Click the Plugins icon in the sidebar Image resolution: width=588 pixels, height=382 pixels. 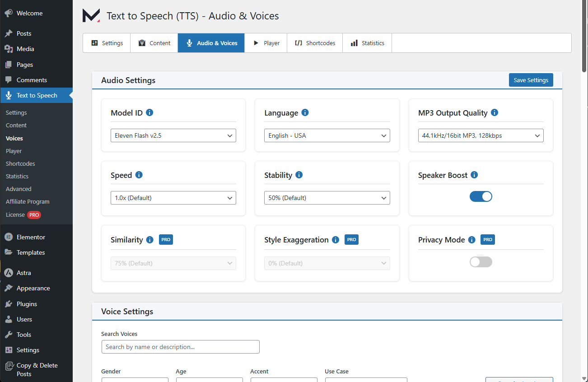pyautogui.click(x=9, y=304)
